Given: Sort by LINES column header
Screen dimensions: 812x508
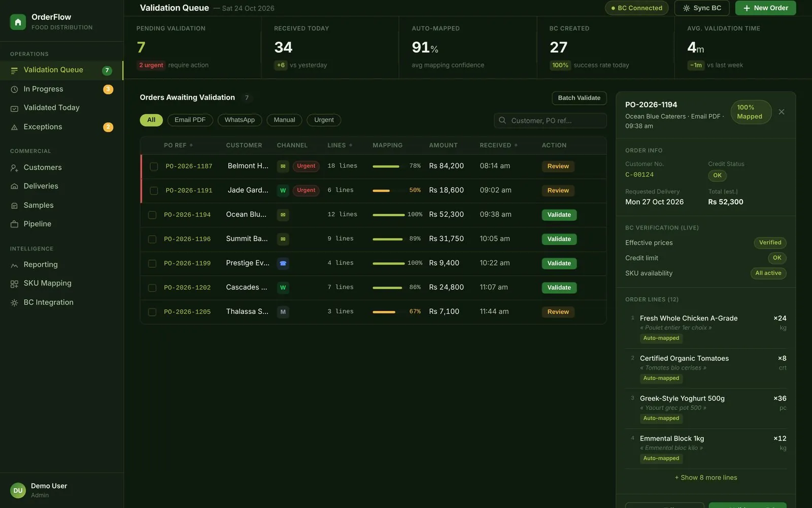Looking at the screenshot, I should point(340,145).
